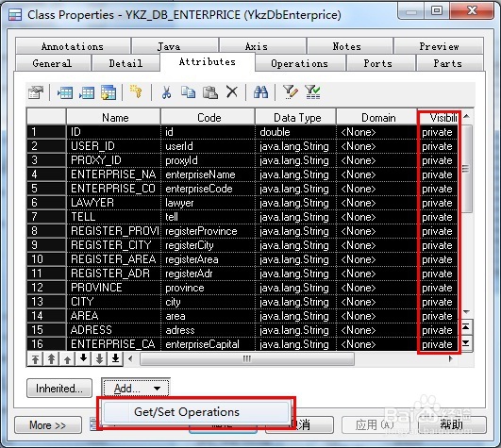
Task: Click the 帮助 help button
Action: tap(452, 425)
